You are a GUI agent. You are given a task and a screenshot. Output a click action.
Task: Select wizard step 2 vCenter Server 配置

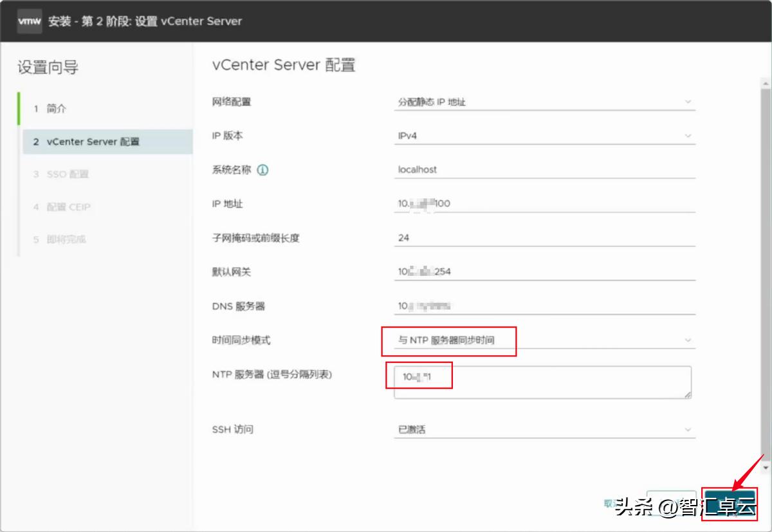point(107,142)
